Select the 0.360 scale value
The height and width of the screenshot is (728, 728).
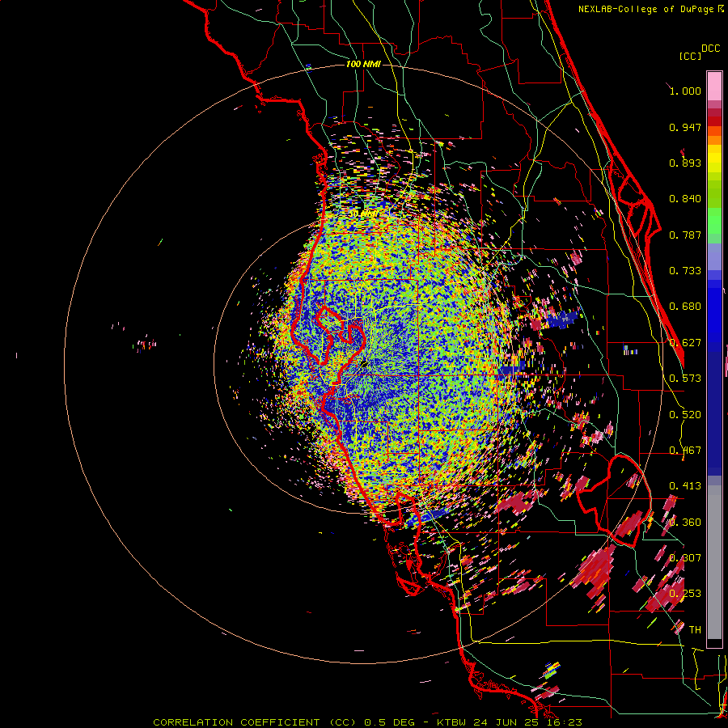pos(685,523)
